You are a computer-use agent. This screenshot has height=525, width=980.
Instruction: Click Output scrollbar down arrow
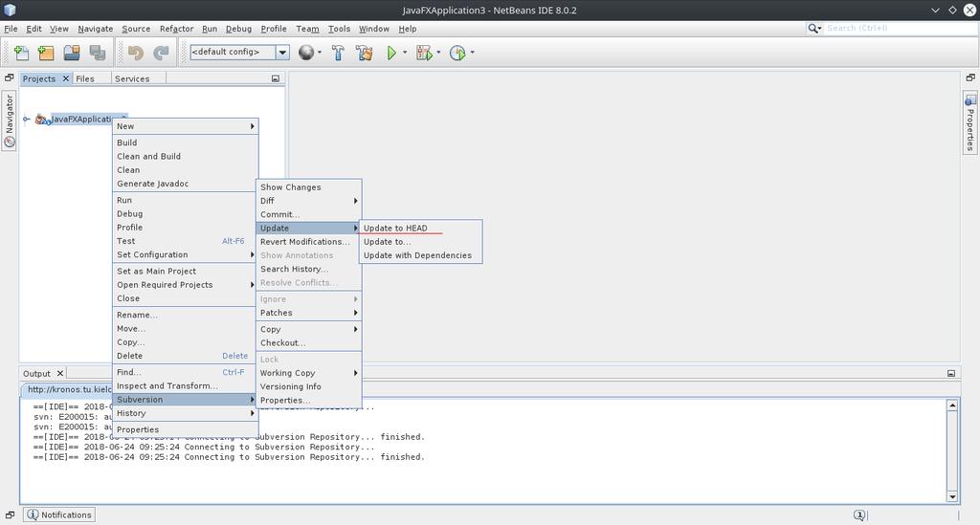tap(952, 497)
